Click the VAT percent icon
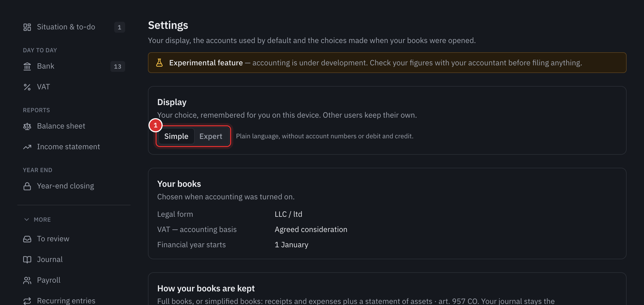644x305 pixels. coord(27,87)
